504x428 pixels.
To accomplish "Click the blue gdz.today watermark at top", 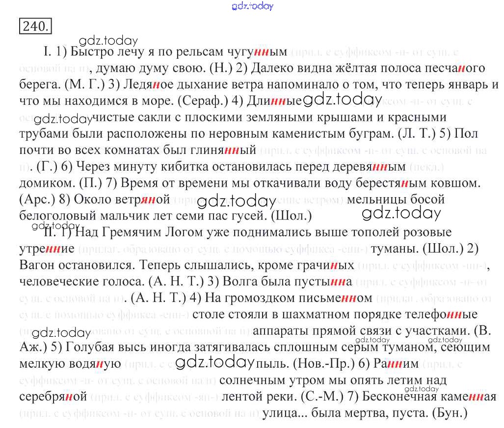I will click(252, 6).
